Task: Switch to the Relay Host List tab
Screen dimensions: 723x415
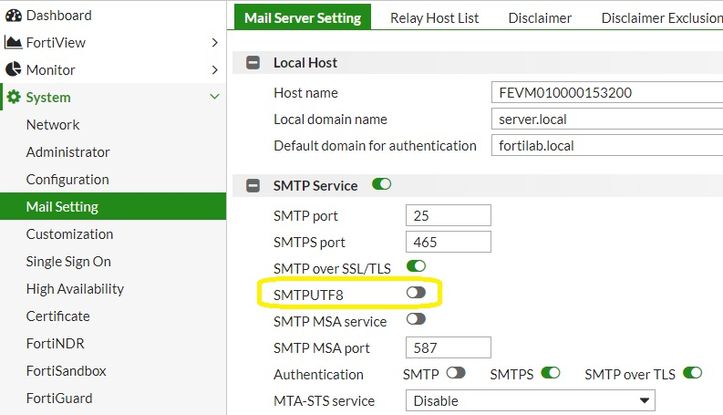Action: 434,18
